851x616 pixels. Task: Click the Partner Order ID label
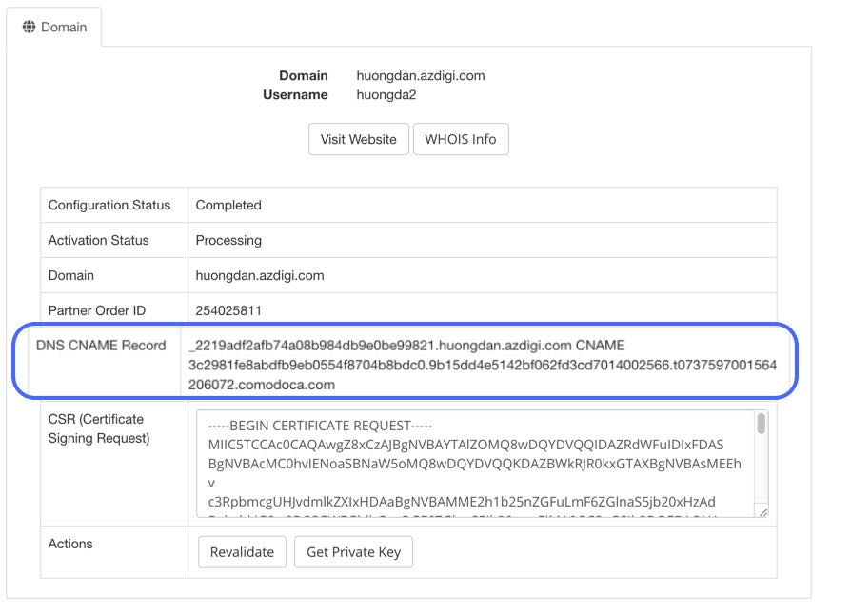point(97,310)
